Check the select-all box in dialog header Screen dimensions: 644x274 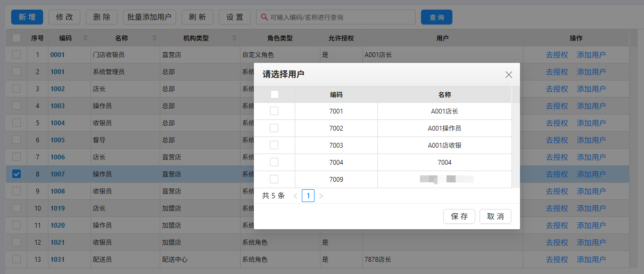275,94
